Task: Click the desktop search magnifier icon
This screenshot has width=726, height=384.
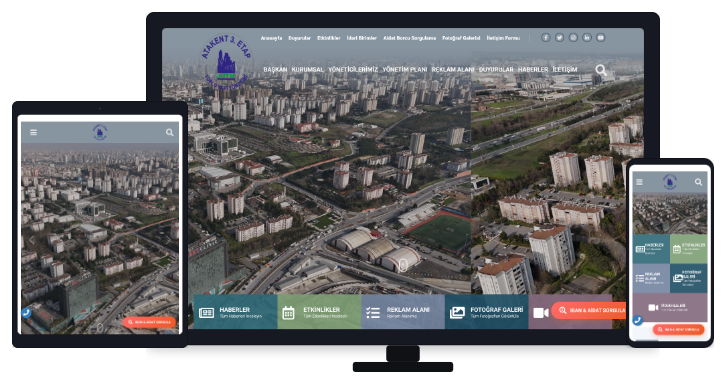Action: click(601, 70)
